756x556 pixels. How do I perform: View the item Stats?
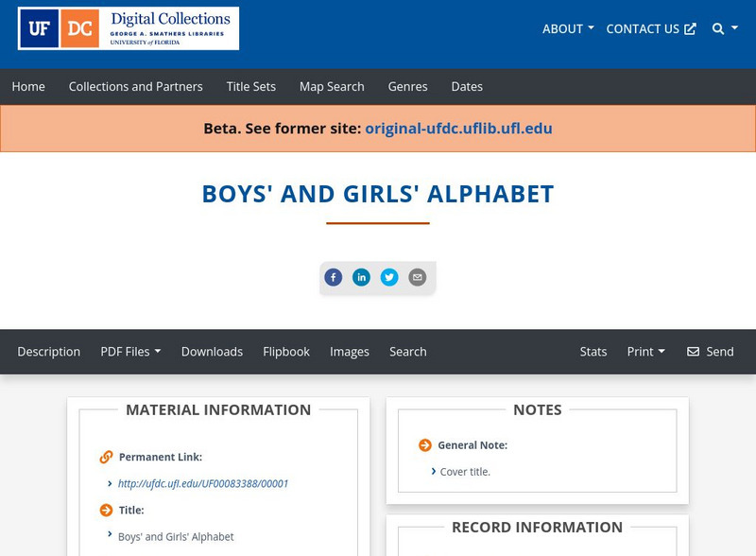coord(593,351)
